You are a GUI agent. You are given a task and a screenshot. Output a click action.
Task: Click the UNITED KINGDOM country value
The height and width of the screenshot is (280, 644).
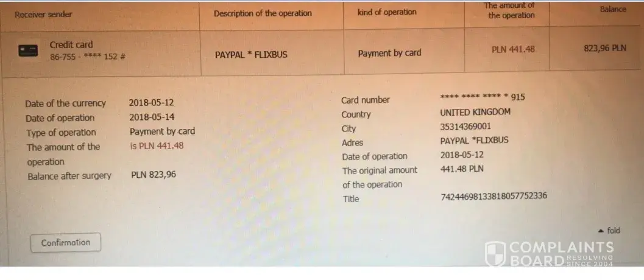475,112
